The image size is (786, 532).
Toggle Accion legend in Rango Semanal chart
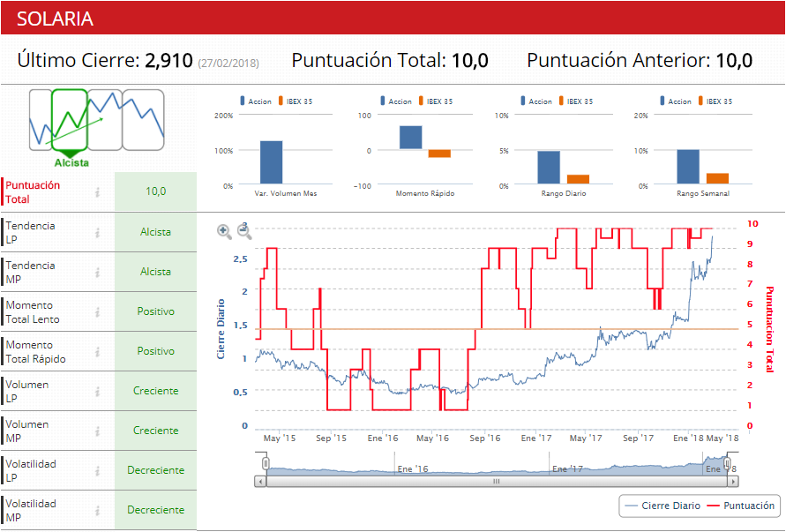676,101
